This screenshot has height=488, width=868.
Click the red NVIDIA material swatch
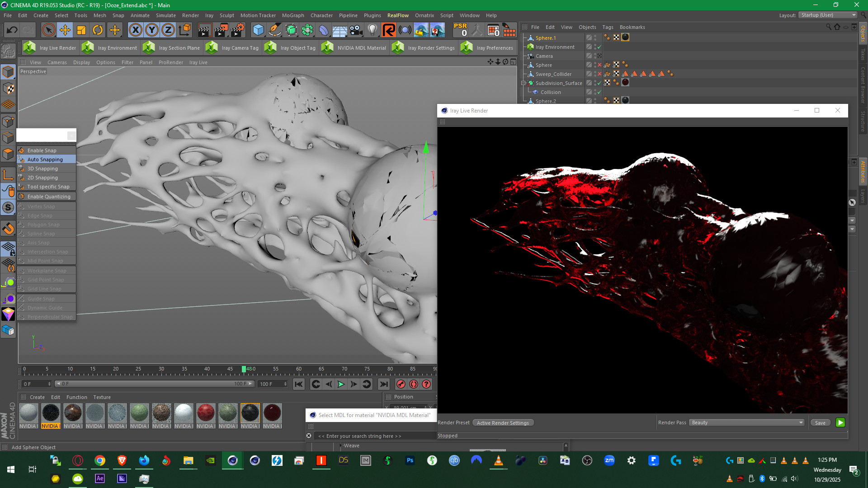click(x=205, y=413)
